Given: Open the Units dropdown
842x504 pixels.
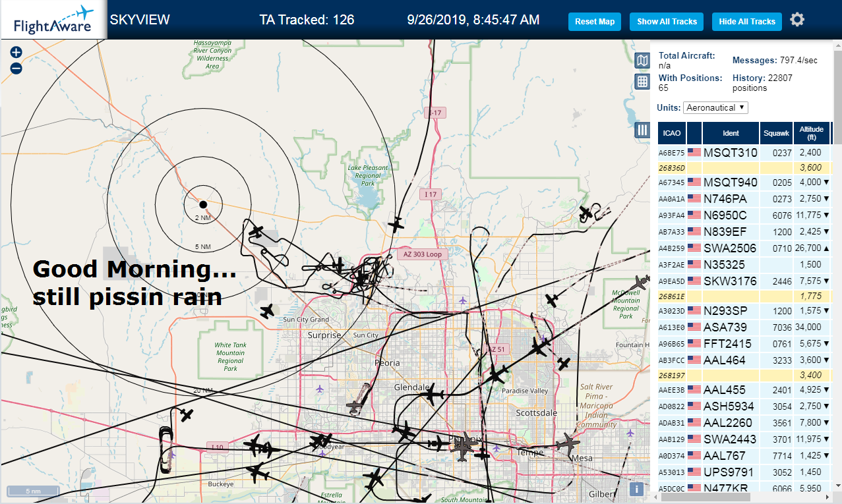Looking at the screenshot, I should (x=715, y=107).
